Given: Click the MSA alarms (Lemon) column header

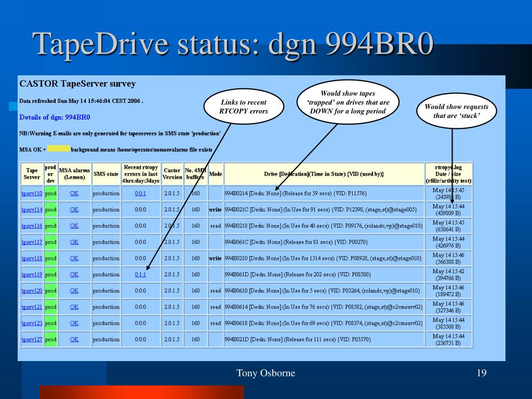Looking at the screenshot, I should (x=74, y=174).
